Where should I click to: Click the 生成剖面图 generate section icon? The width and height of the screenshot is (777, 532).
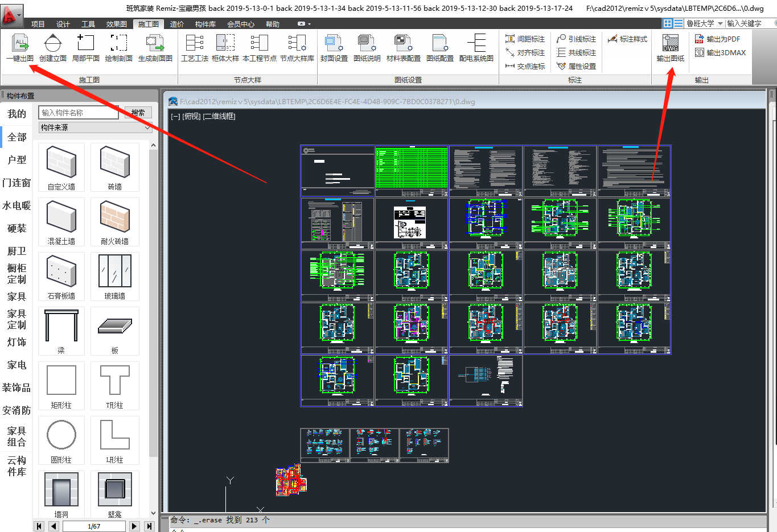155,48
